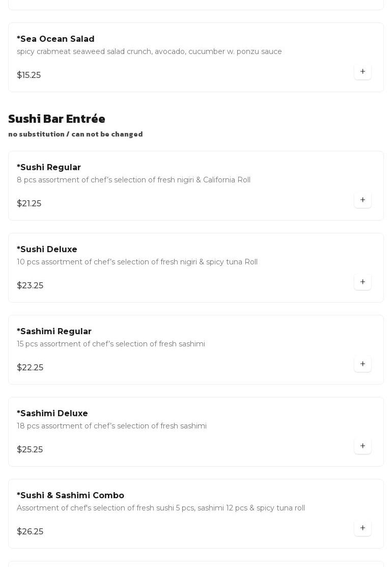This screenshot has height=567, width=392.
Task: Add Sashimi Regular with plus icon
Action: tap(362, 364)
